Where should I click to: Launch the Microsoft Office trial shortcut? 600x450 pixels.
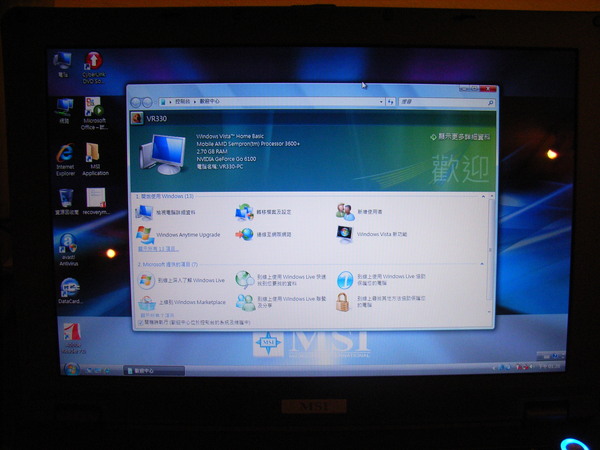pyautogui.click(x=94, y=113)
